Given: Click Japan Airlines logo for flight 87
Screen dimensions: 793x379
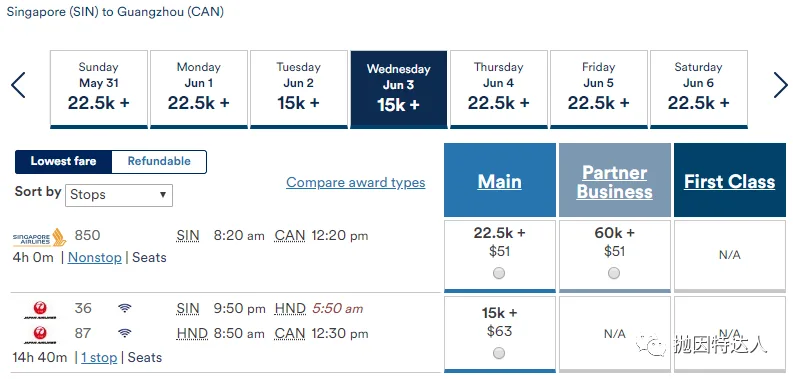Looking at the screenshot, I should pos(39,334).
